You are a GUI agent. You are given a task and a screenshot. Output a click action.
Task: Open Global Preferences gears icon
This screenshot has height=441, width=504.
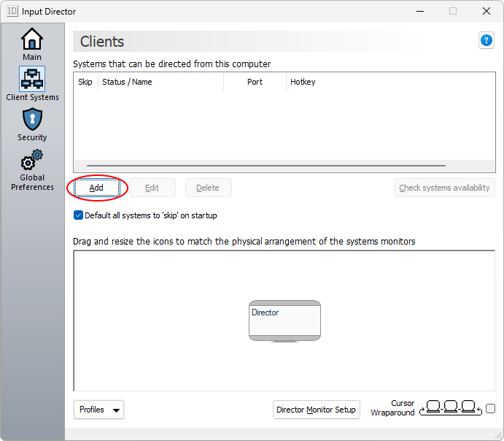click(x=32, y=161)
